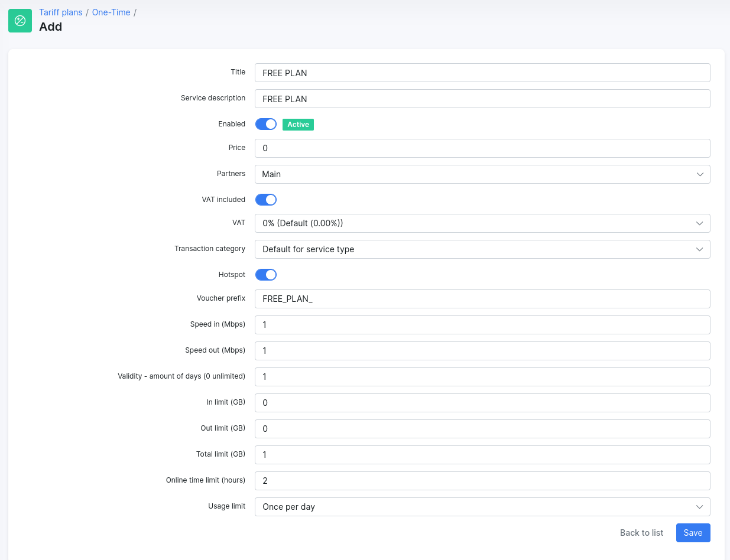Open the Partners dropdown
The width and height of the screenshot is (730, 560).
[x=482, y=174]
